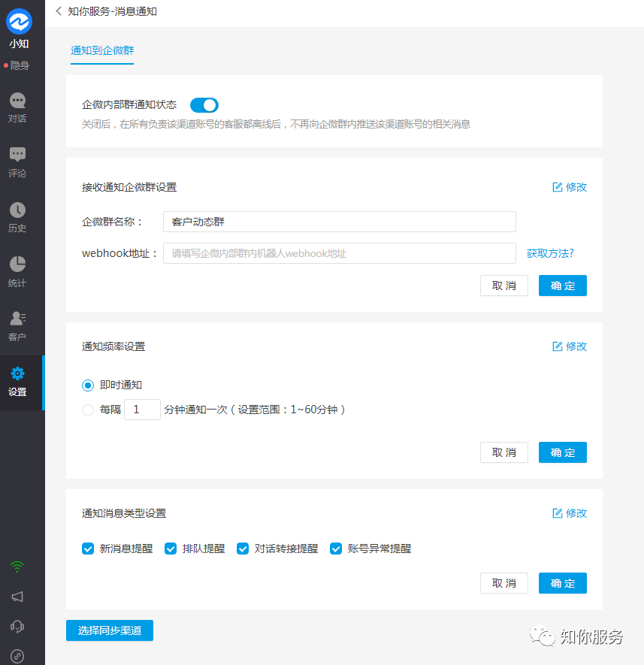Image resolution: width=644 pixels, height=665 pixels.
Task: Uncheck the 排队提醒 checkbox
Action: pyautogui.click(x=171, y=549)
